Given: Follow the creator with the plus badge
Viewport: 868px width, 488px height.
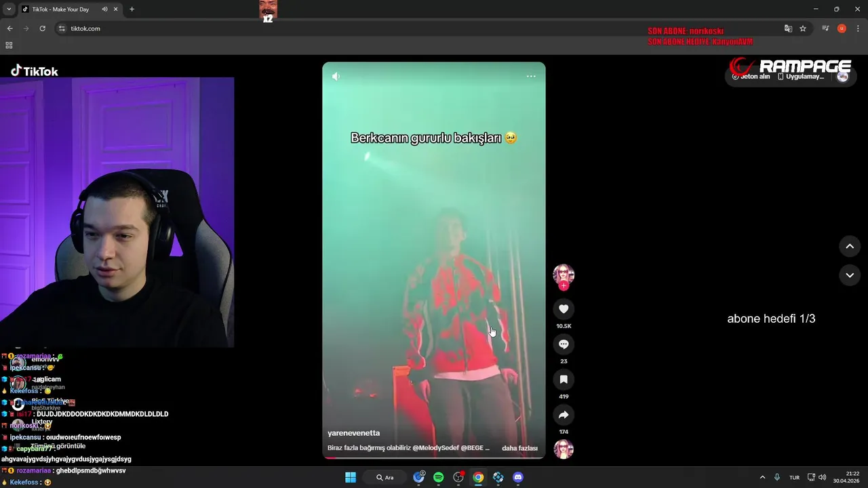Looking at the screenshot, I should click(x=564, y=286).
